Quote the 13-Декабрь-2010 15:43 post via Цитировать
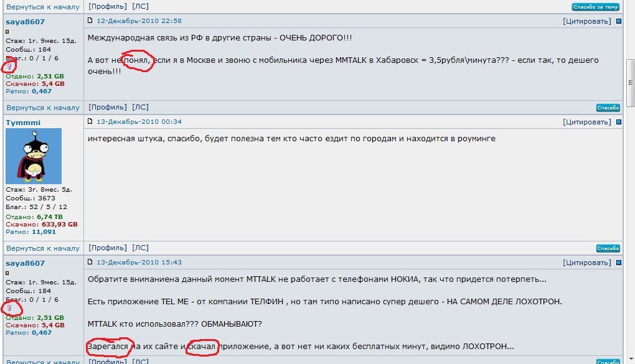Screen dimensions: 635x364 pos(587,263)
